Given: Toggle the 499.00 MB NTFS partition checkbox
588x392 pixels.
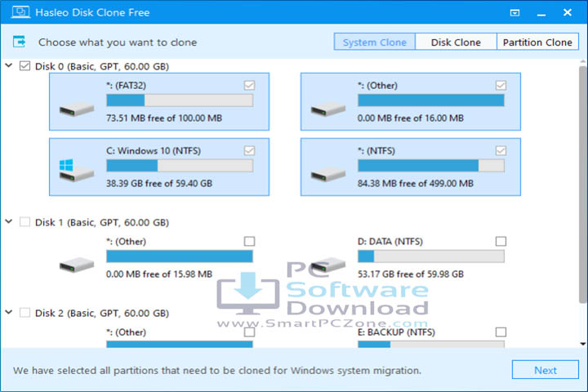Looking at the screenshot, I should tap(501, 151).
